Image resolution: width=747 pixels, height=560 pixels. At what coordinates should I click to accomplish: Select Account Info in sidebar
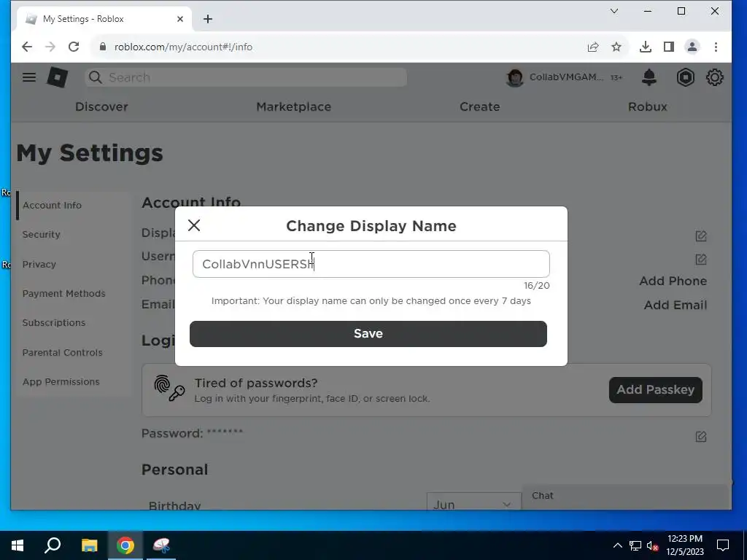pos(52,205)
